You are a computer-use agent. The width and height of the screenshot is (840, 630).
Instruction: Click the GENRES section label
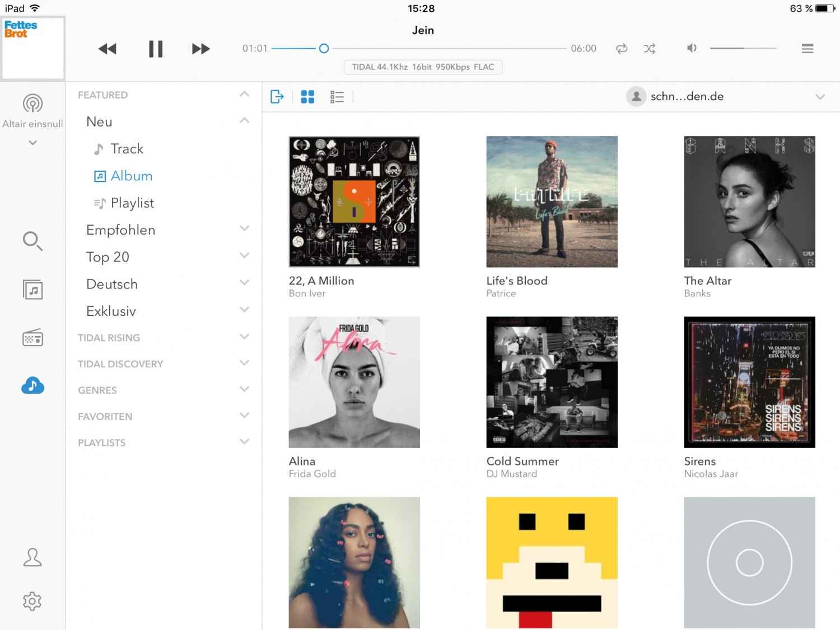tap(97, 390)
